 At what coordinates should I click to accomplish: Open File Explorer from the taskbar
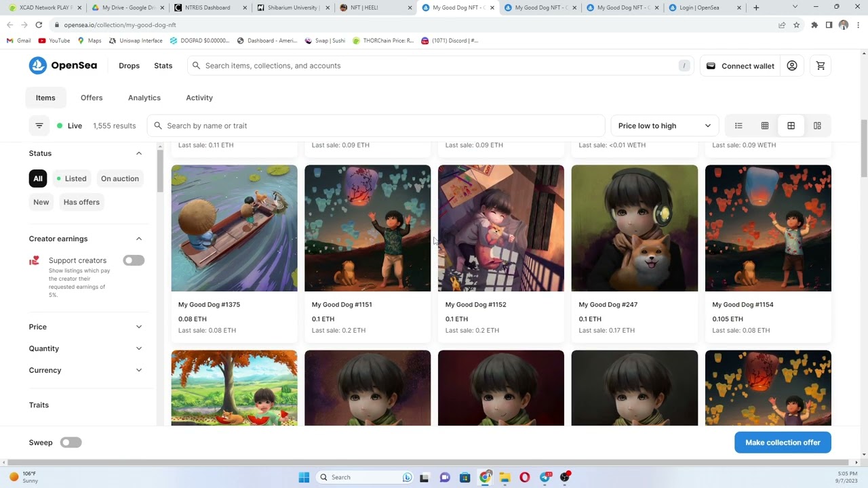click(505, 477)
